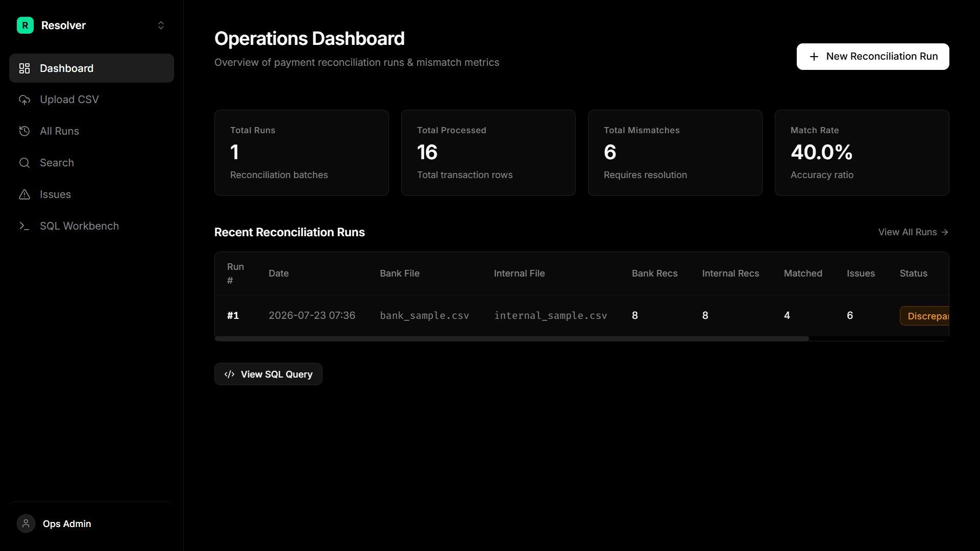Click the Matched column header
Image resolution: width=980 pixels, height=551 pixels.
[x=803, y=273]
